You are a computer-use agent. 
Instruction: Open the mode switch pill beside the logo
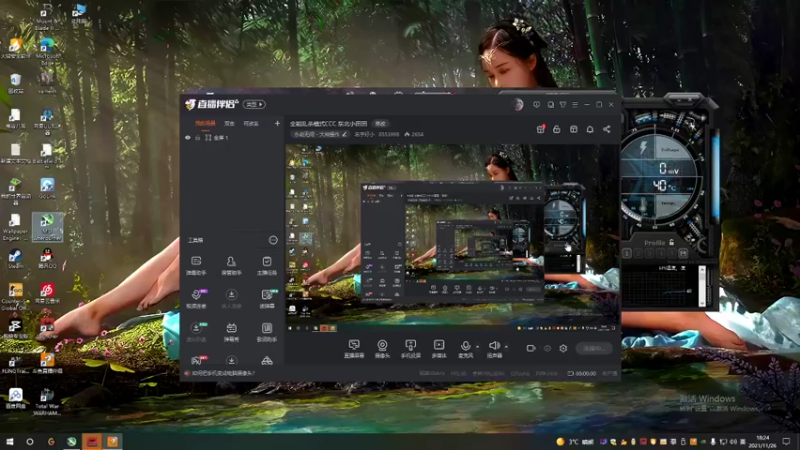point(254,105)
